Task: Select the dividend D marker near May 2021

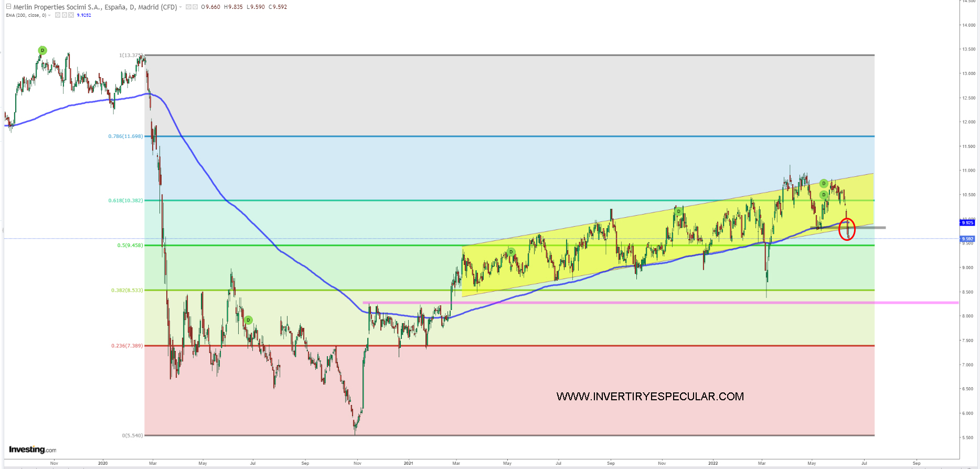Action: [x=511, y=252]
